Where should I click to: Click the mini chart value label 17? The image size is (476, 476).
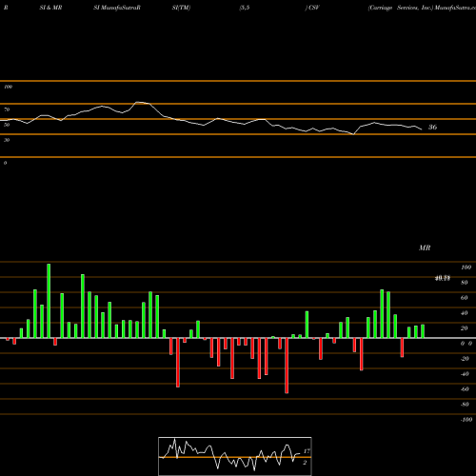click(x=307, y=451)
